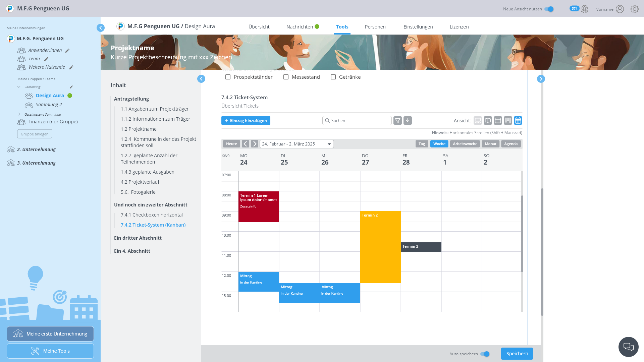This screenshot has width=644, height=362.
Task: Go to next week arrow
Action: (x=255, y=144)
